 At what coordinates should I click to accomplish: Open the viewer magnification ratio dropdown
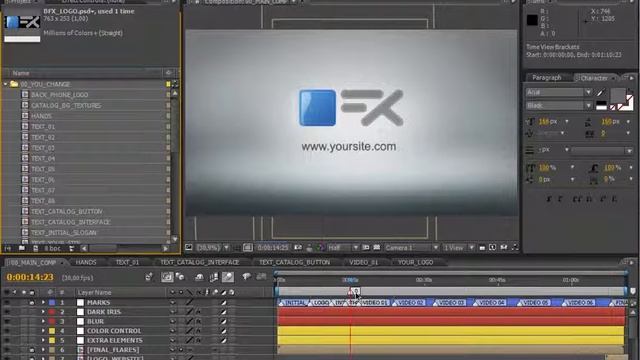[212, 248]
